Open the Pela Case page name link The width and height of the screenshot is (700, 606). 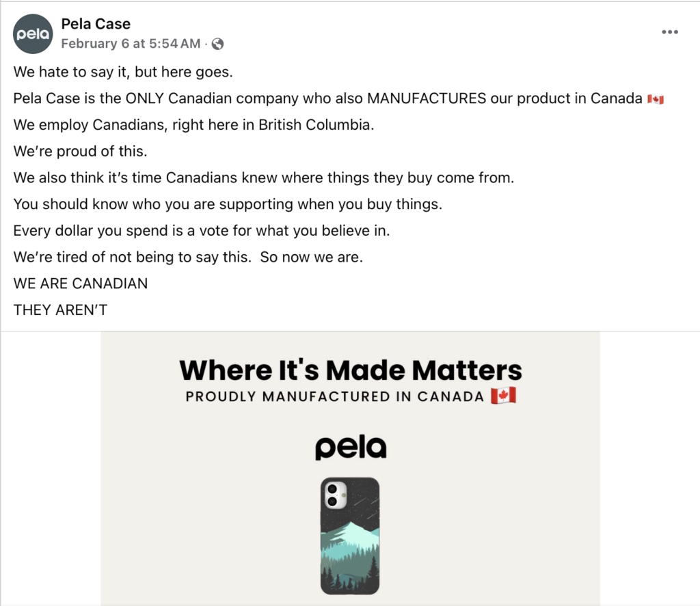pos(96,24)
